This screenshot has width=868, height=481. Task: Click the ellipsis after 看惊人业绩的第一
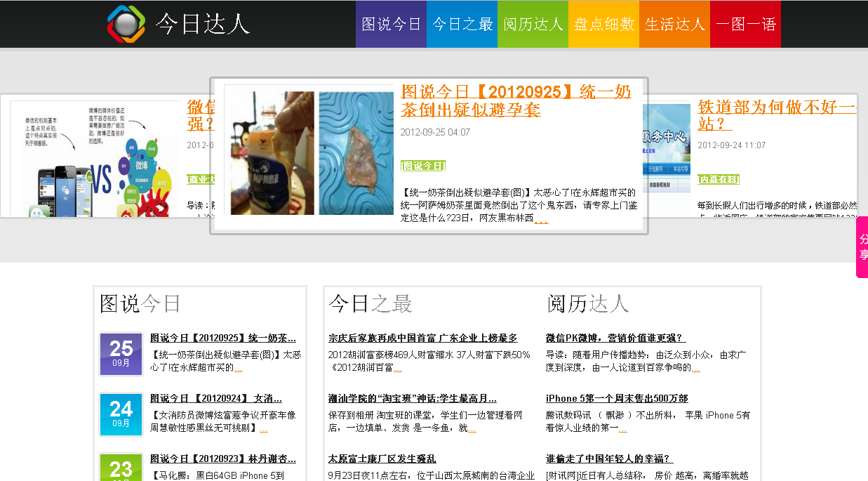point(623,428)
